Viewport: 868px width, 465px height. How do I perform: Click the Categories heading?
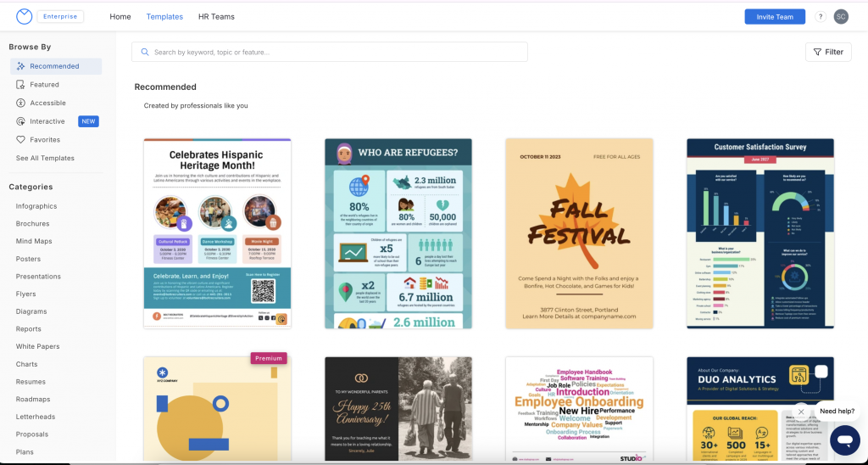tap(31, 188)
